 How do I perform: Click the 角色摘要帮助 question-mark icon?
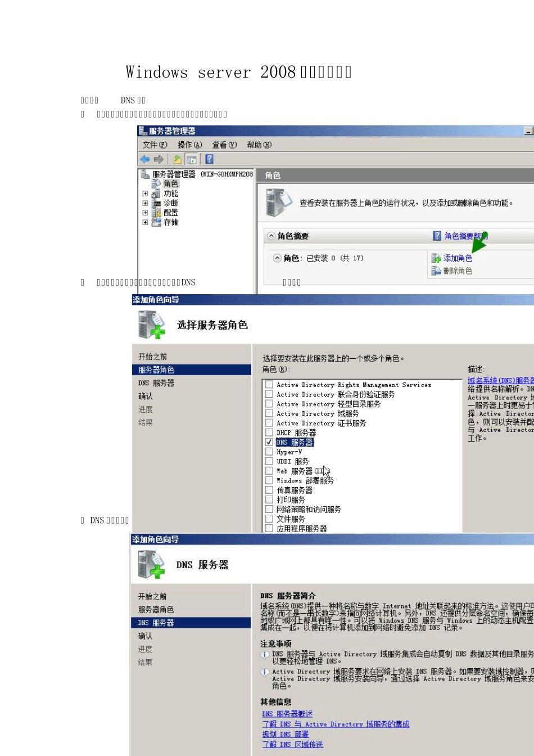437,236
